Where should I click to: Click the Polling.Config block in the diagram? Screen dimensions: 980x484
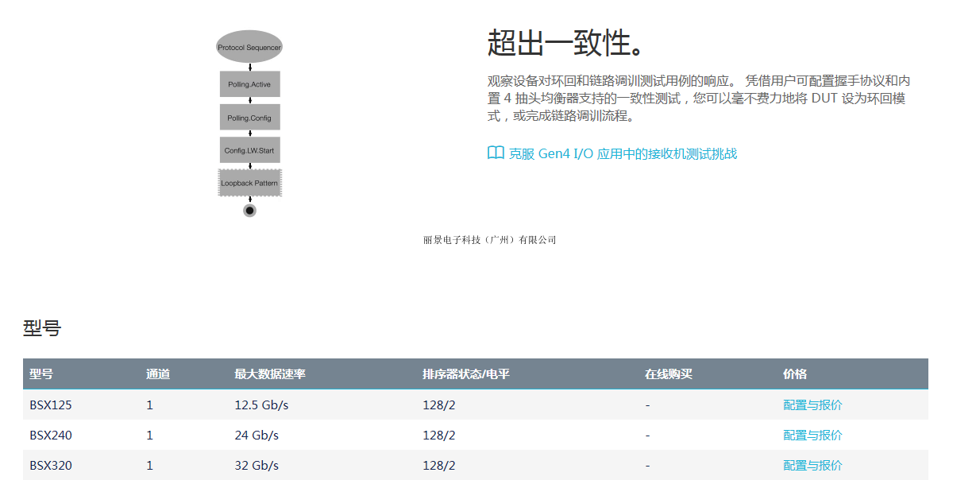pyautogui.click(x=249, y=118)
